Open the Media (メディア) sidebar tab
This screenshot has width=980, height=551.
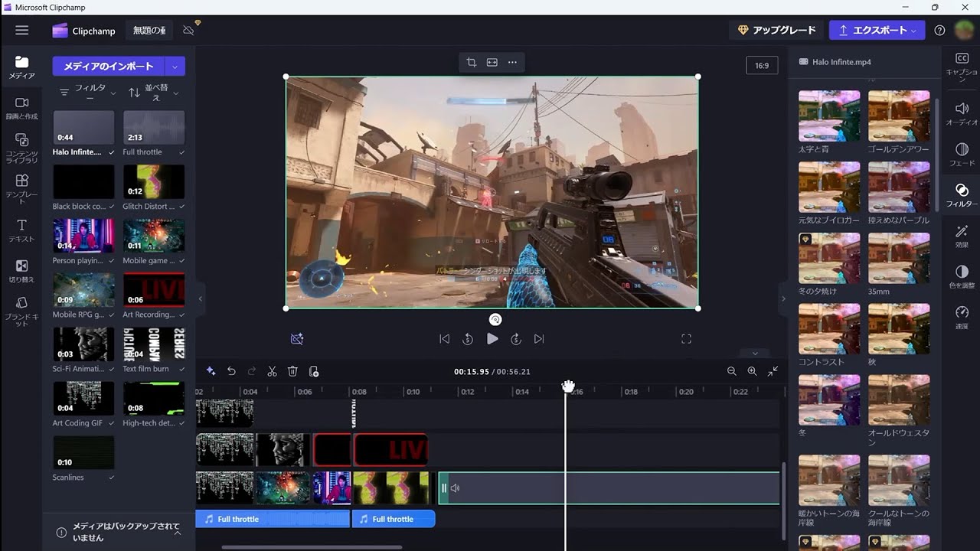21,67
